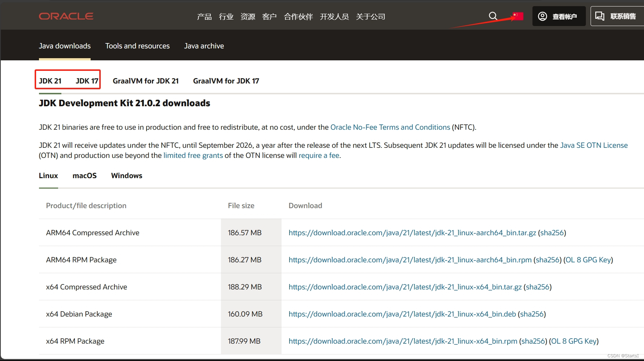This screenshot has width=644, height=361.
Task: Click the File size column header
Action: coord(241,206)
